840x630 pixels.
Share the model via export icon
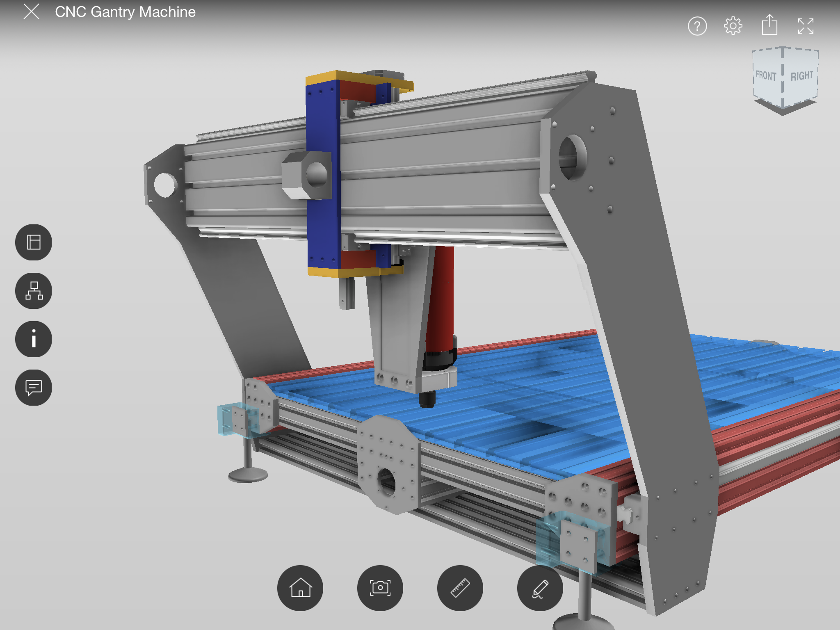[769, 25]
